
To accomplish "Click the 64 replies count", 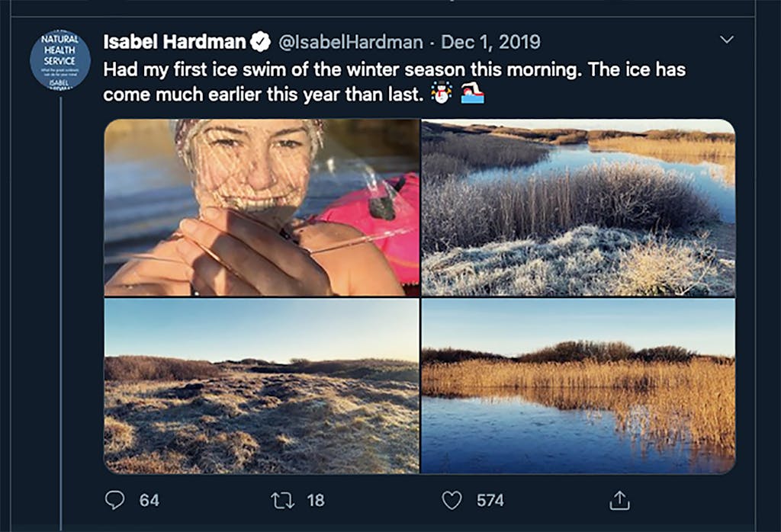I will click(149, 500).
